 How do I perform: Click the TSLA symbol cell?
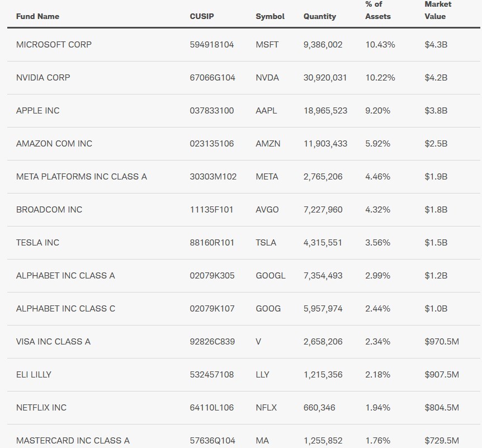[x=266, y=242]
